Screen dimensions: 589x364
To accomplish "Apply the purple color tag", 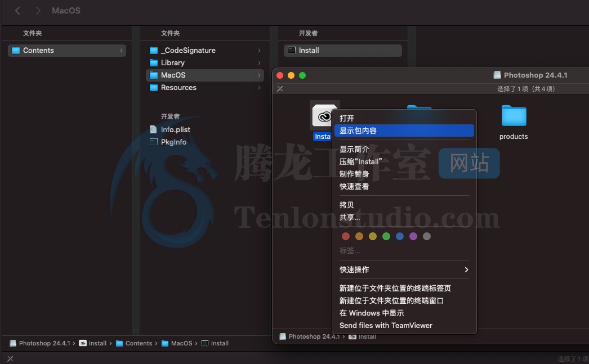I will (x=413, y=236).
